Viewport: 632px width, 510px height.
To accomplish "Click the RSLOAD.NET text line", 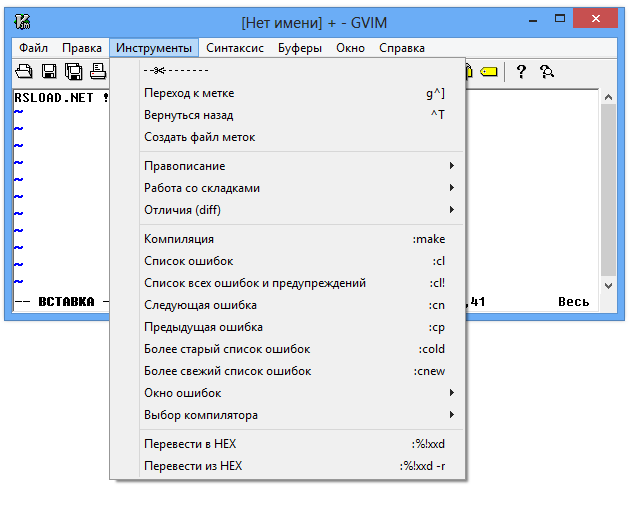I will click(x=61, y=98).
